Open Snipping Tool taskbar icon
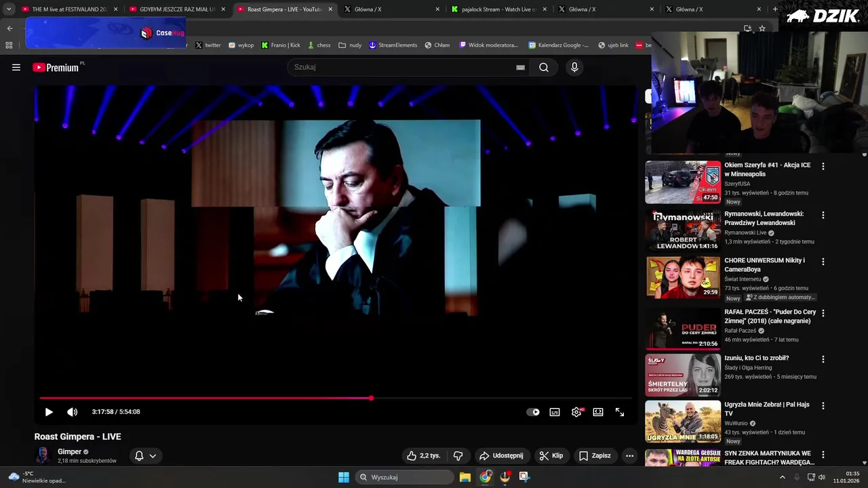The width and height of the screenshot is (868, 488). click(x=524, y=477)
